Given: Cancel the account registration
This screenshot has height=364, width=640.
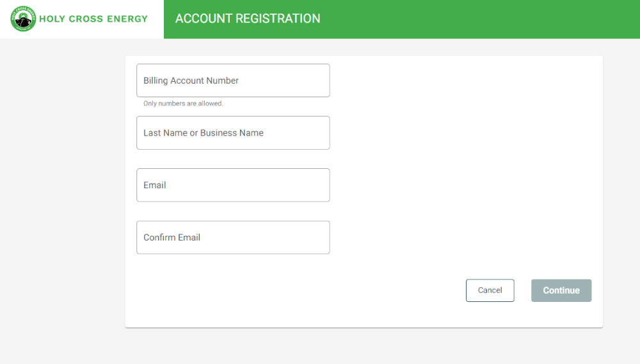Looking at the screenshot, I should 490,290.
